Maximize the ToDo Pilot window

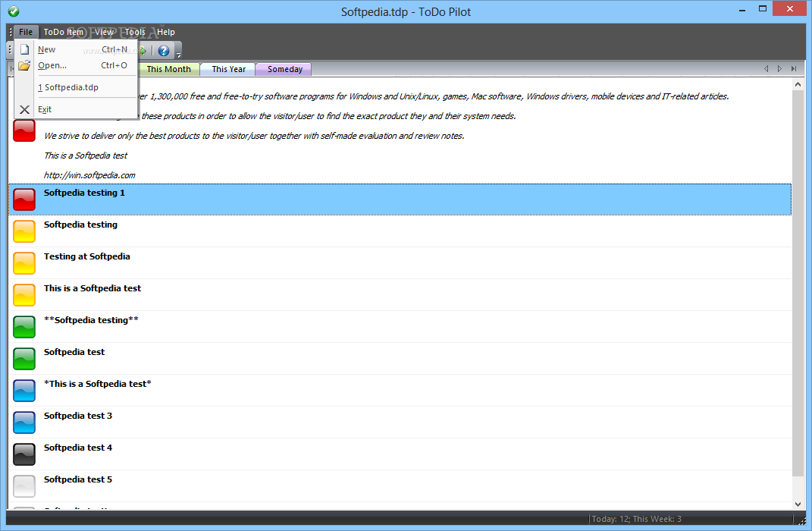762,8
